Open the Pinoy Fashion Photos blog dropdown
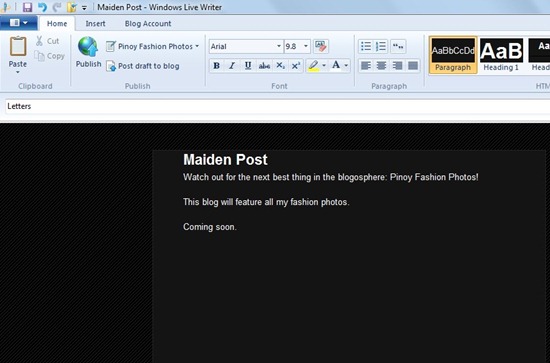 [153, 46]
